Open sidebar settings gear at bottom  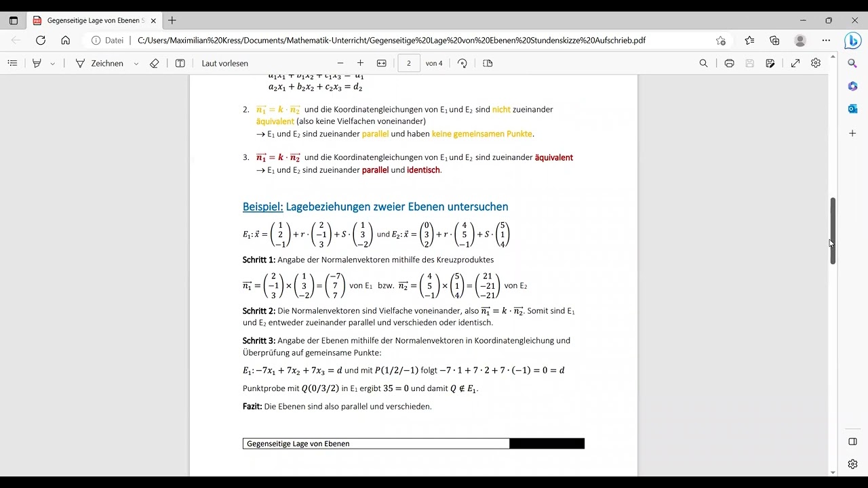pos(852,464)
